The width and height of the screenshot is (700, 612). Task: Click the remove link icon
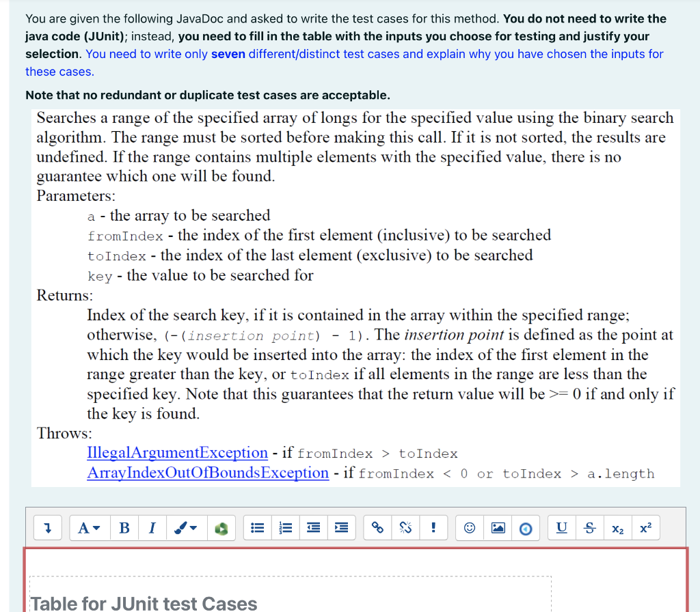click(x=405, y=528)
